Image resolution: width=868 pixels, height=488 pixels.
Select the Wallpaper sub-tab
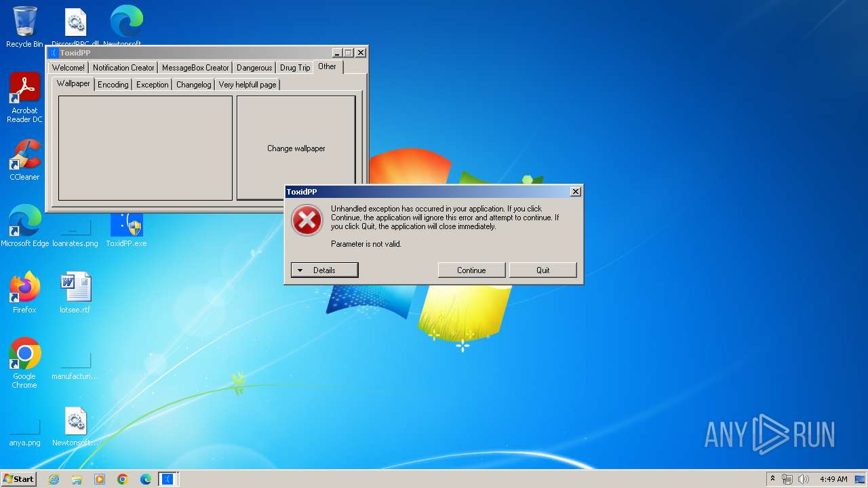click(x=73, y=83)
